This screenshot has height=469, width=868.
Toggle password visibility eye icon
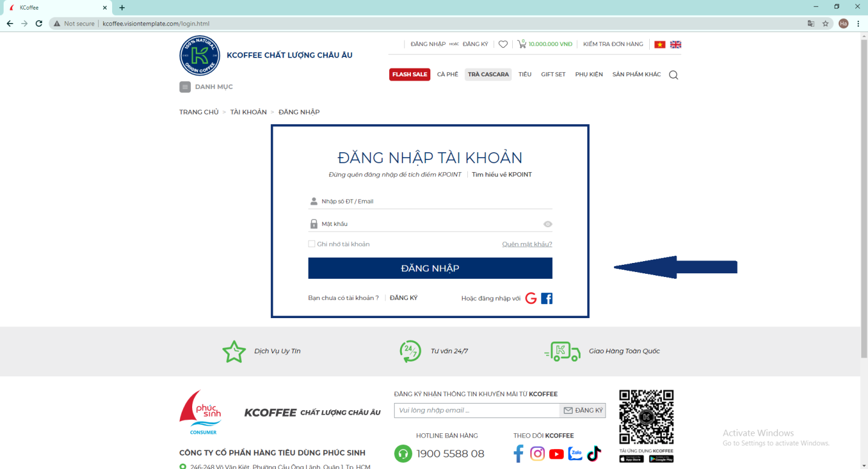tap(548, 224)
